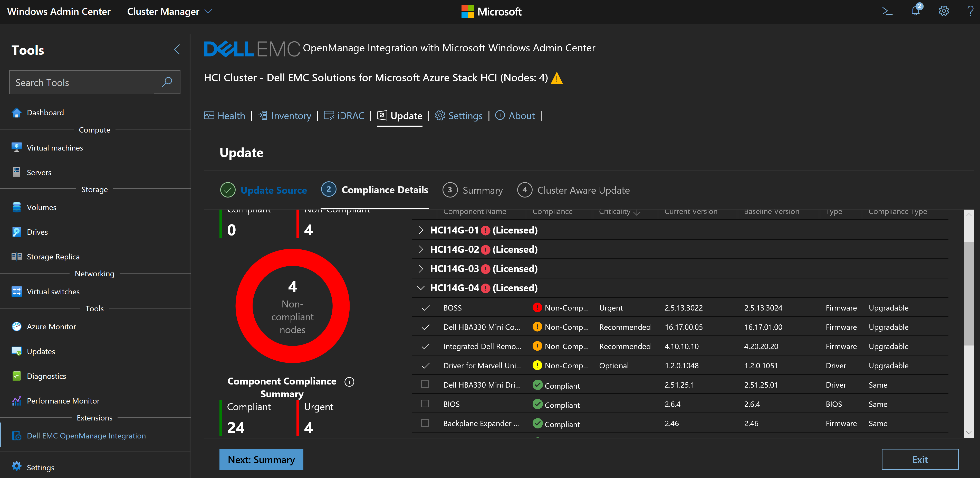The image size is (980, 478).
Task: Switch to the Health tab
Action: [224, 116]
